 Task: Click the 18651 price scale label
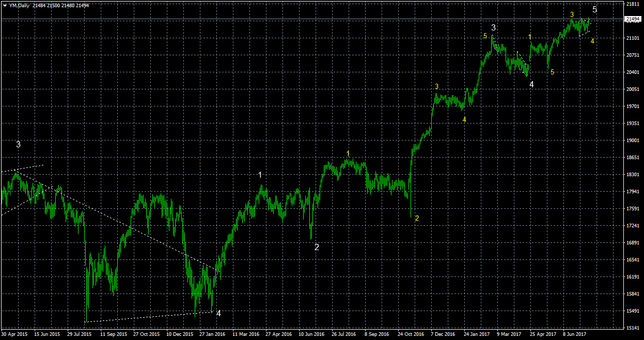coord(632,158)
